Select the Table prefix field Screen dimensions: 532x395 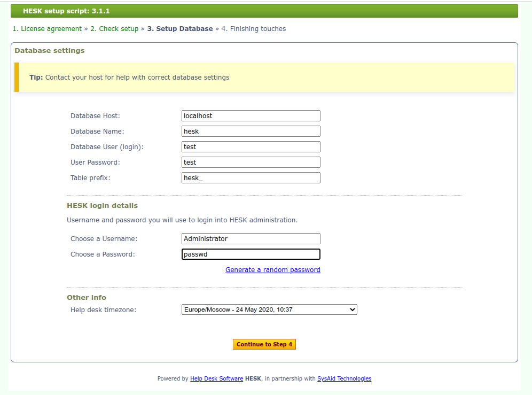pyautogui.click(x=251, y=178)
